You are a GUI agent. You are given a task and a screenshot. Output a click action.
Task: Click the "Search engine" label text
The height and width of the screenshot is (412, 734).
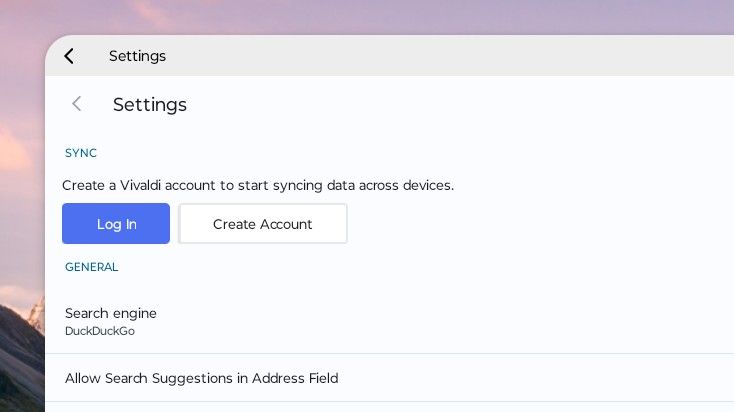[111, 313]
